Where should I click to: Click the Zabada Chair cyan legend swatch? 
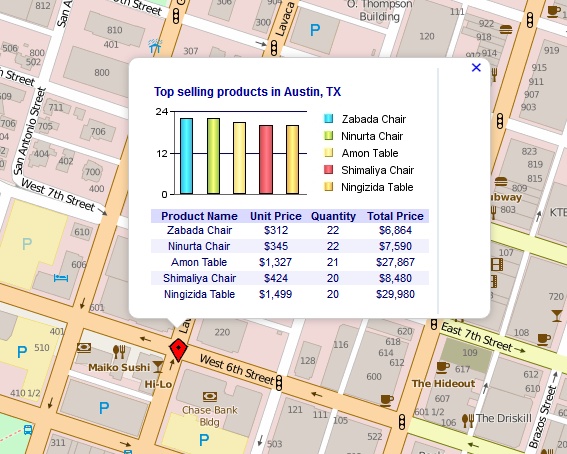(328, 119)
